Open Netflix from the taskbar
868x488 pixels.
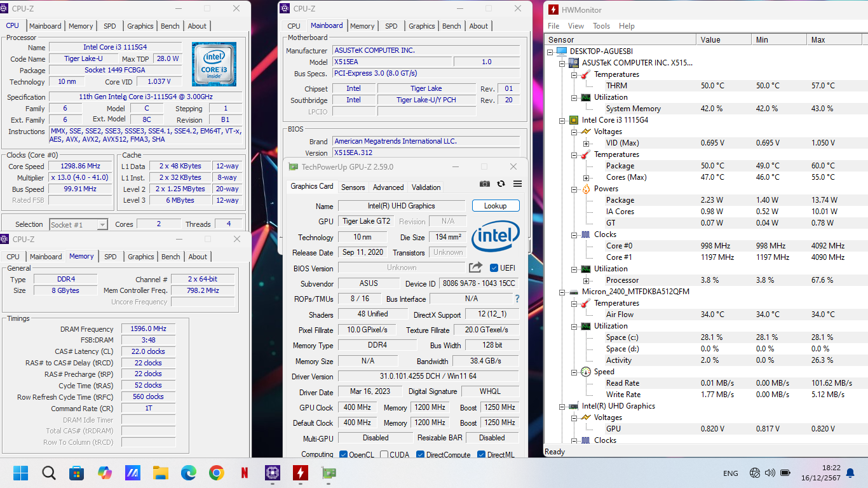pyautogui.click(x=245, y=473)
